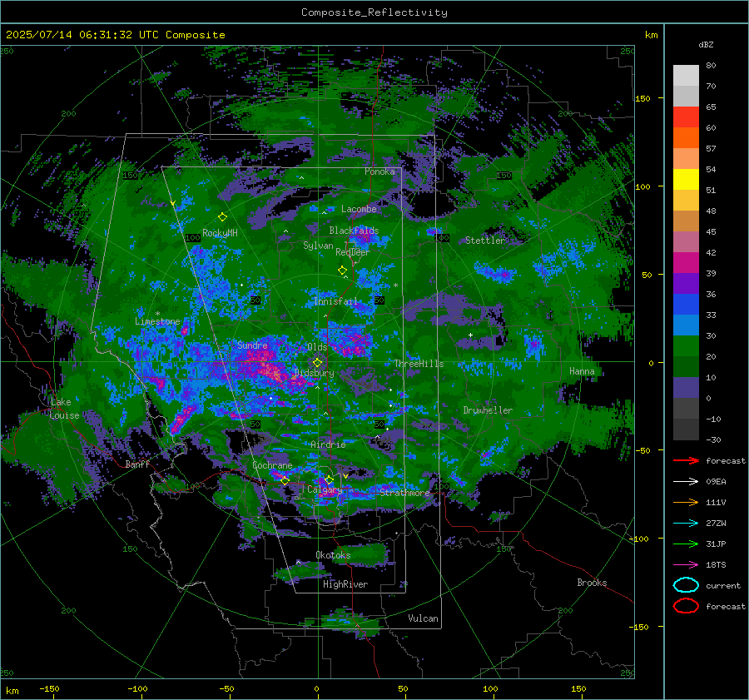Click the Sylvan label

tap(318, 246)
